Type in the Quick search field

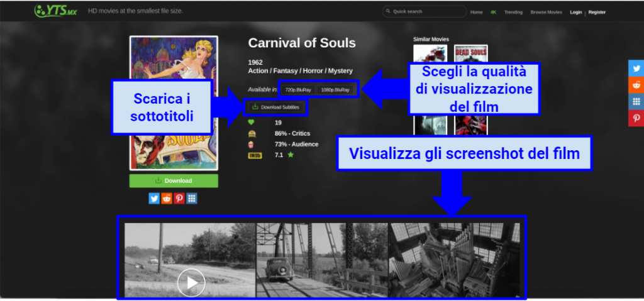(425, 11)
